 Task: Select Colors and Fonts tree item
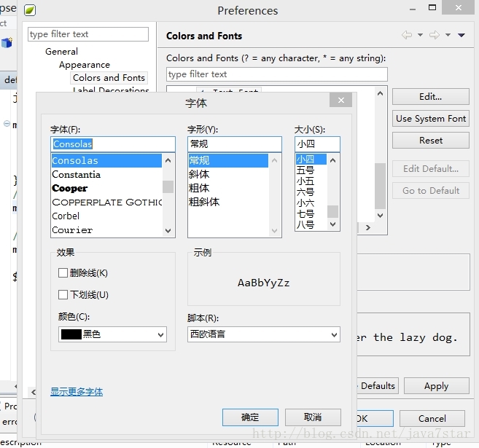[x=109, y=78]
